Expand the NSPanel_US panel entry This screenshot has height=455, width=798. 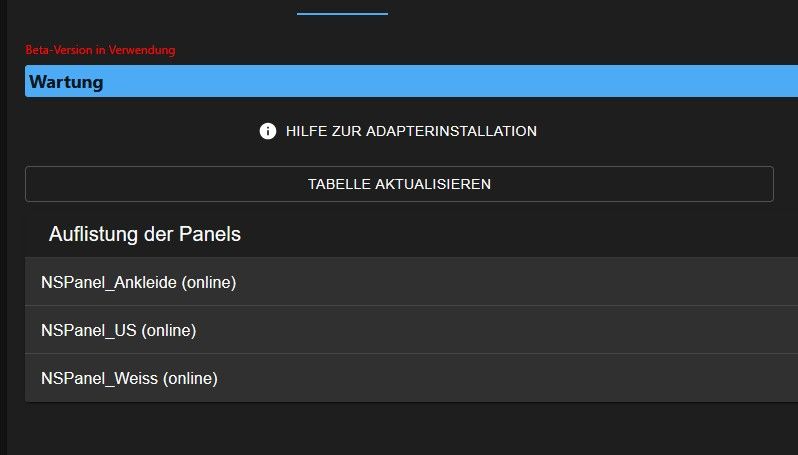click(x=400, y=330)
